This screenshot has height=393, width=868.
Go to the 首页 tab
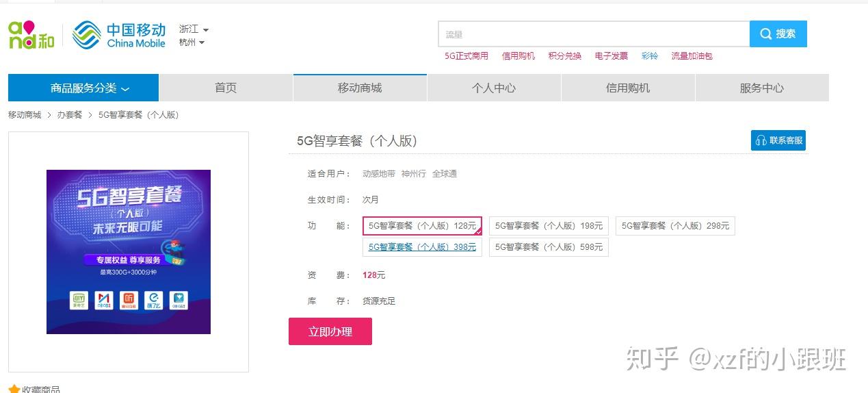coord(226,88)
